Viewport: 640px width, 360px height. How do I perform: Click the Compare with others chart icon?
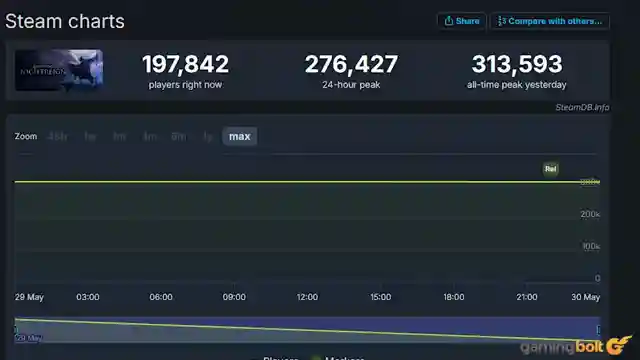click(502, 21)
